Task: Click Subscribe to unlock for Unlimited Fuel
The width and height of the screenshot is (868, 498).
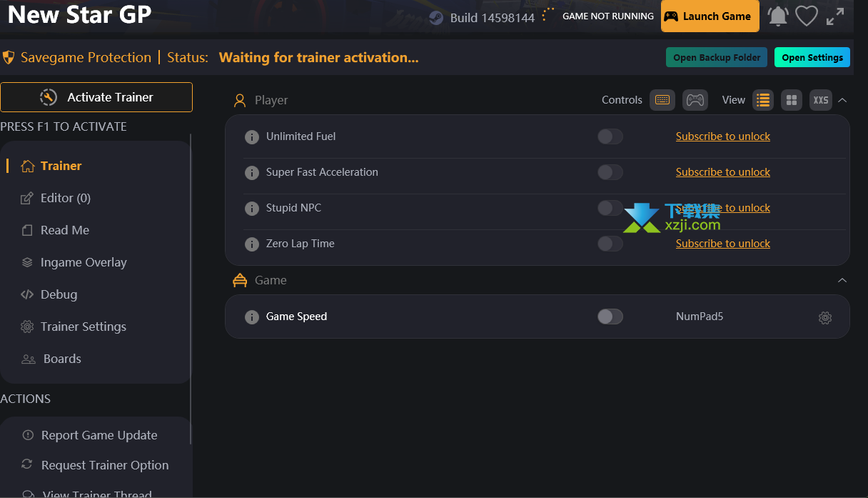Action: click(723, 136)
